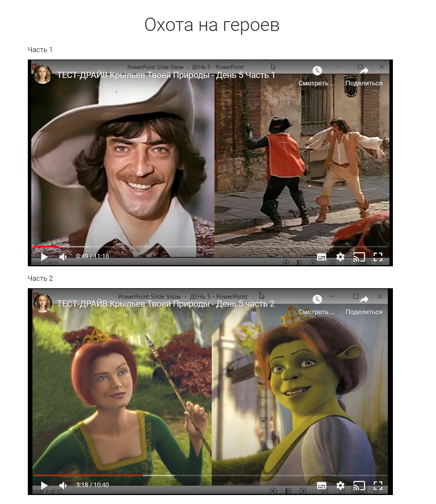The image size is (436, 504).
Task: Open settings gear on Часть 2 video
Action: (340, 486)
